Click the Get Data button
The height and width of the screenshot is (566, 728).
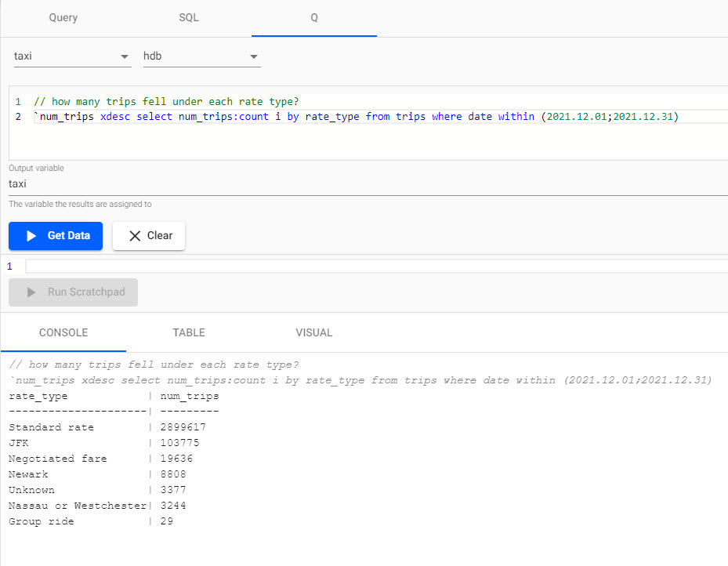[56, 236]
